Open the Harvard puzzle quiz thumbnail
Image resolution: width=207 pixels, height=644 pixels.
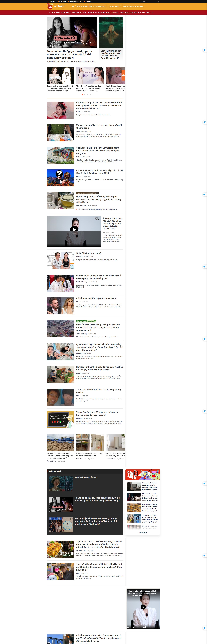tap(60, 420)
